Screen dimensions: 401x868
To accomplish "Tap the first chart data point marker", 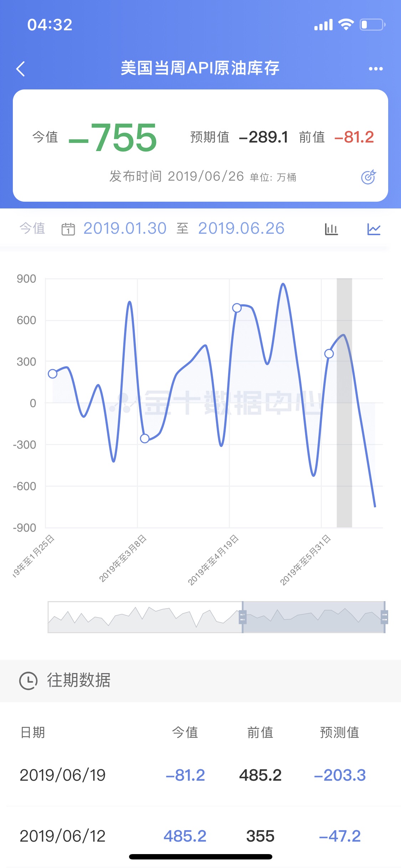I will pos(53,374).
